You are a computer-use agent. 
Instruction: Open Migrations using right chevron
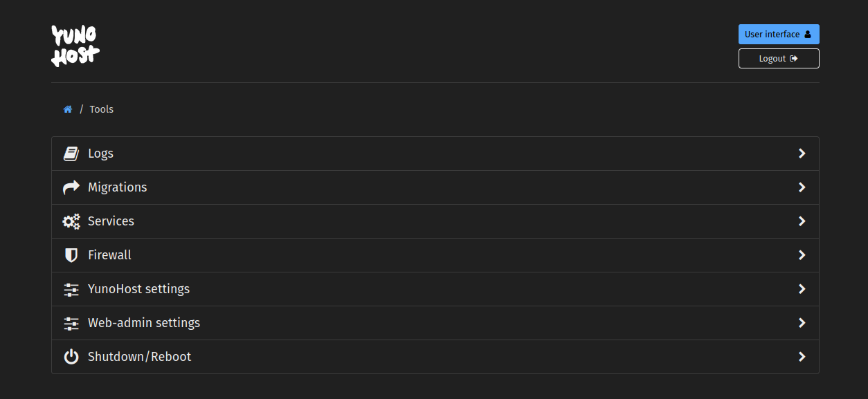pyautogui.click(x=802, y=187)
